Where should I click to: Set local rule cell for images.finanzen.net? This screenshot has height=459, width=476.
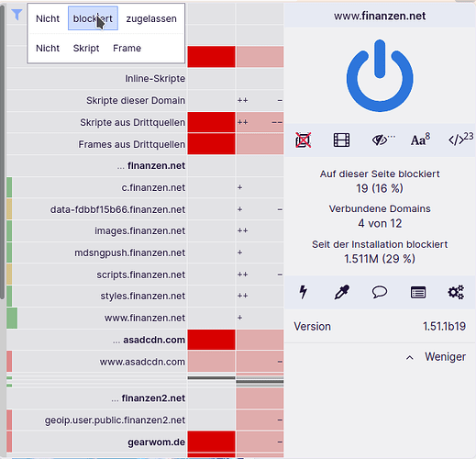click(260, 230)
